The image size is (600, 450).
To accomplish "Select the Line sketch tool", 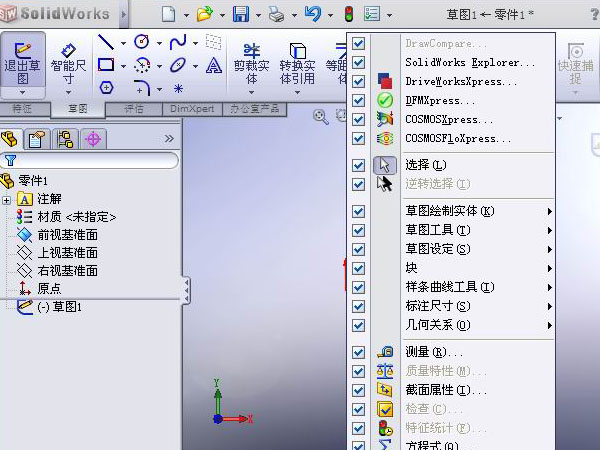I will 106,42.
